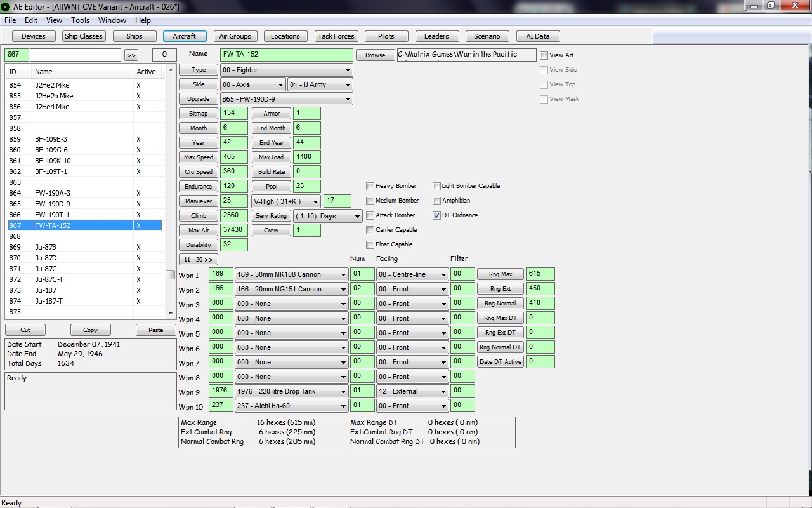Screen dimensions: 812x508
Task: Uncheck the DT Ordnance checkbox
Action: click(436, 215)
